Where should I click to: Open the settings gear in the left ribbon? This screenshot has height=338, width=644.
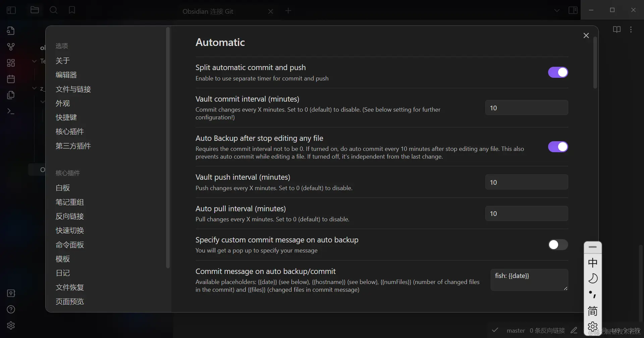click(x=11, y=326)
